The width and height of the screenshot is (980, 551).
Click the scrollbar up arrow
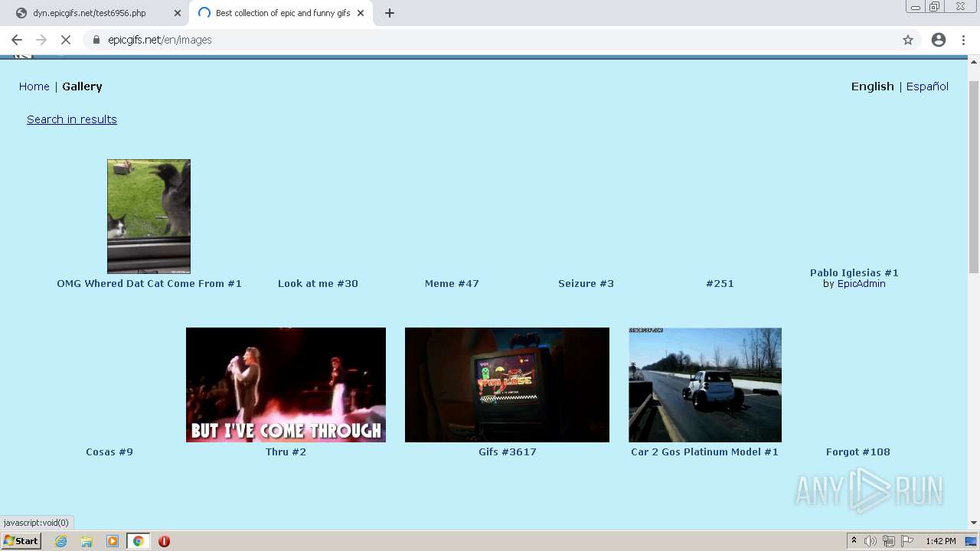974,61
